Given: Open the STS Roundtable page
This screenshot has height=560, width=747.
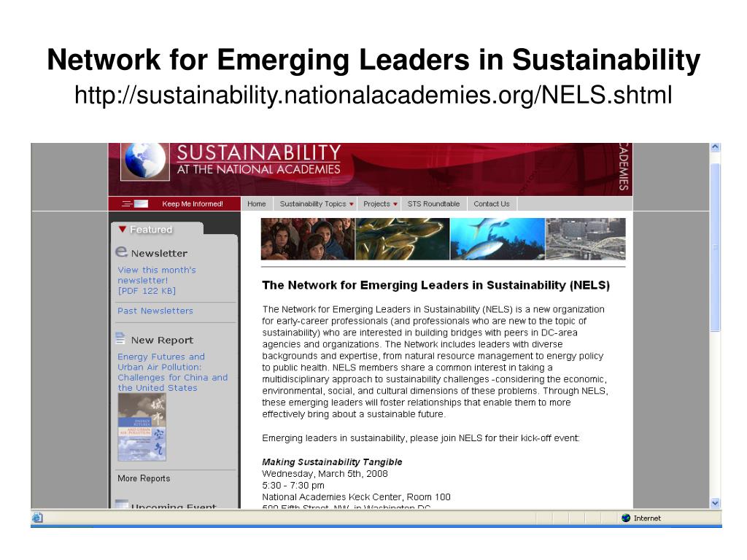Looking at the screenshot, I should (433, 204).
